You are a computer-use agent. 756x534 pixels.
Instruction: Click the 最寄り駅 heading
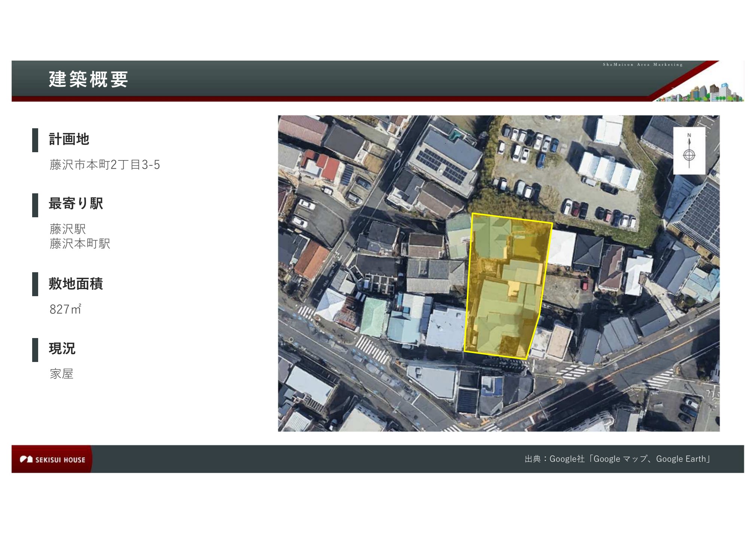coord(76,204)
